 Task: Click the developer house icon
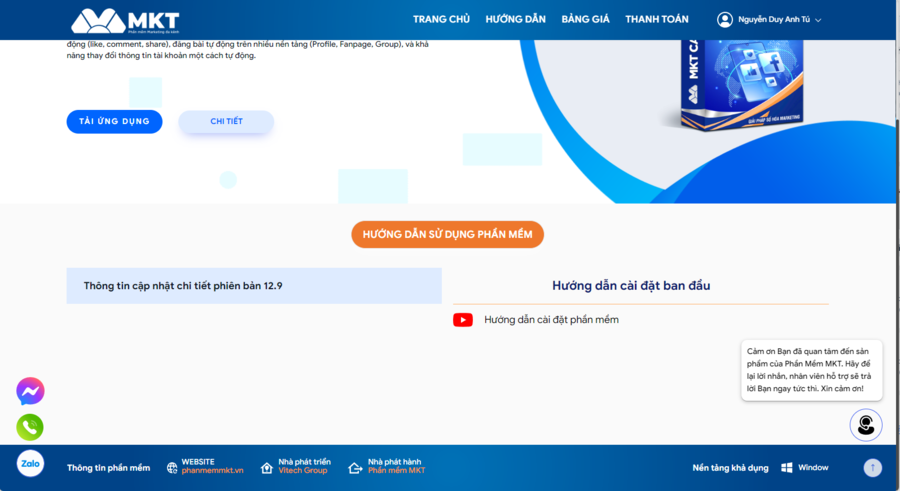(x=266, y=468)
